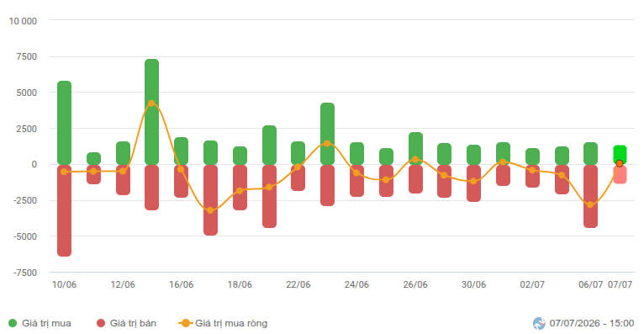Click the orange net value point on 06/07

[590, 204]
